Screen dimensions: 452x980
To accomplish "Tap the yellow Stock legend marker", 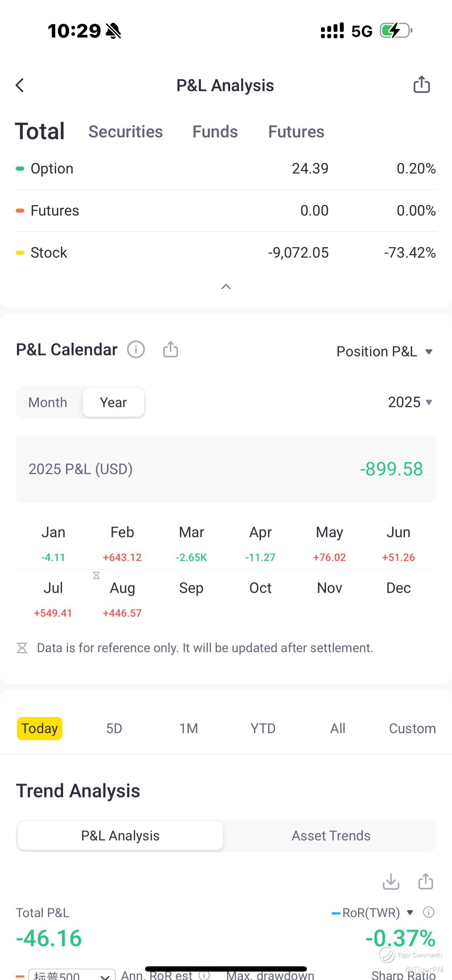I will [x=20, y=253].
